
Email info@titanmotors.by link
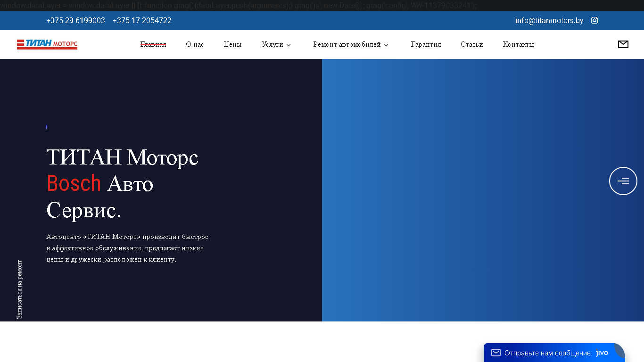(549, 21)
